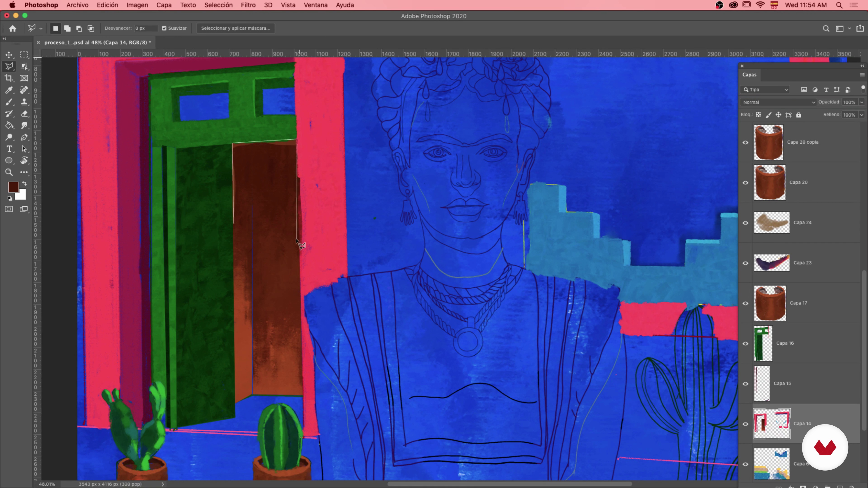868x488 pixels.
Task: Open the Filtro menu
Action: [x=248, y=5]
